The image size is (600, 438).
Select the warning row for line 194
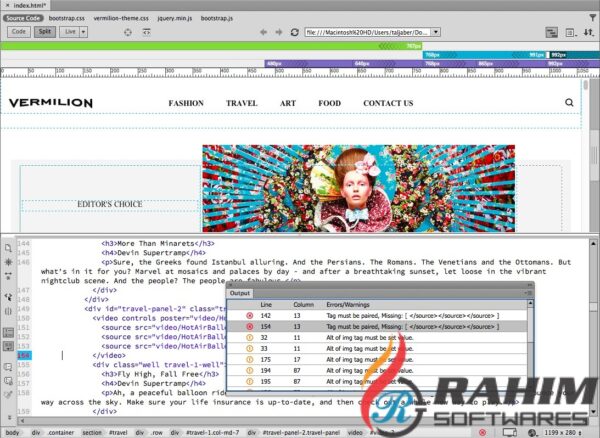377,371
